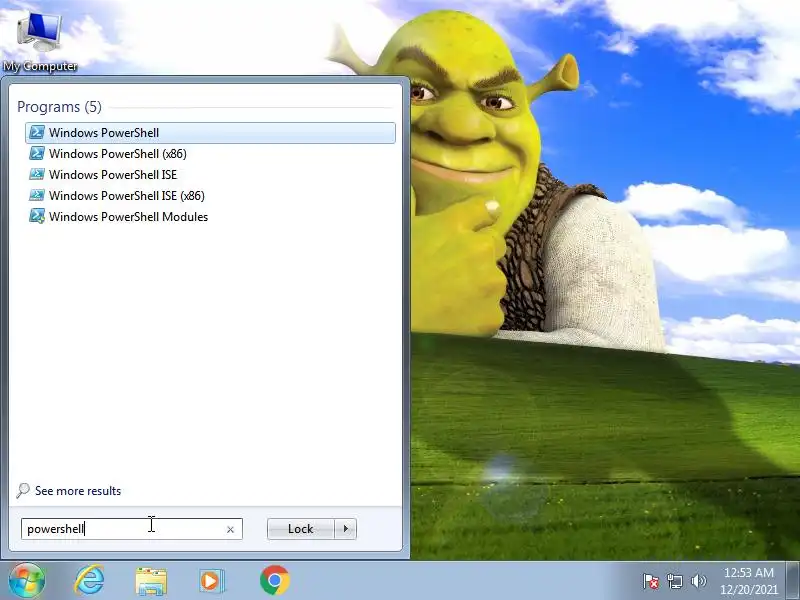This screenshot has width=800, height=600.
Task: Click the Lock button
Action: point(301,529)
